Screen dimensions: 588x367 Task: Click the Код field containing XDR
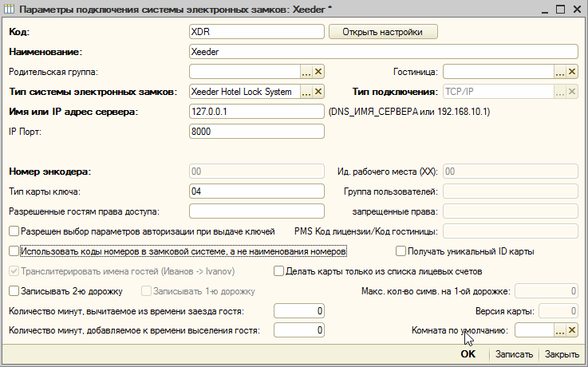(x=256, y=32)
